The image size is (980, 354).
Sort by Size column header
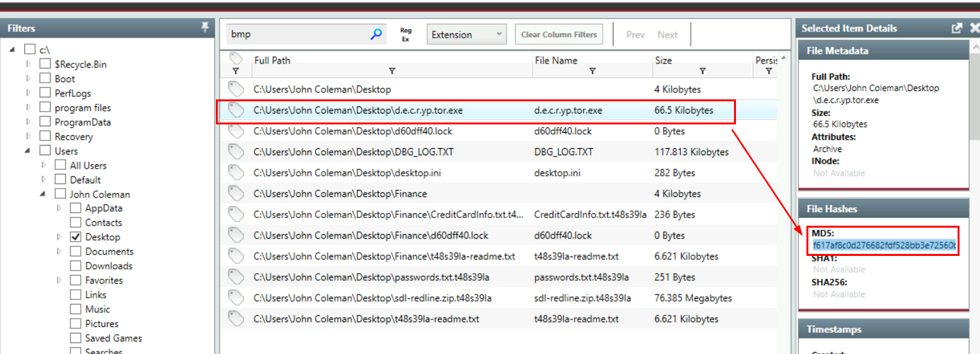(x=663, y=60)
